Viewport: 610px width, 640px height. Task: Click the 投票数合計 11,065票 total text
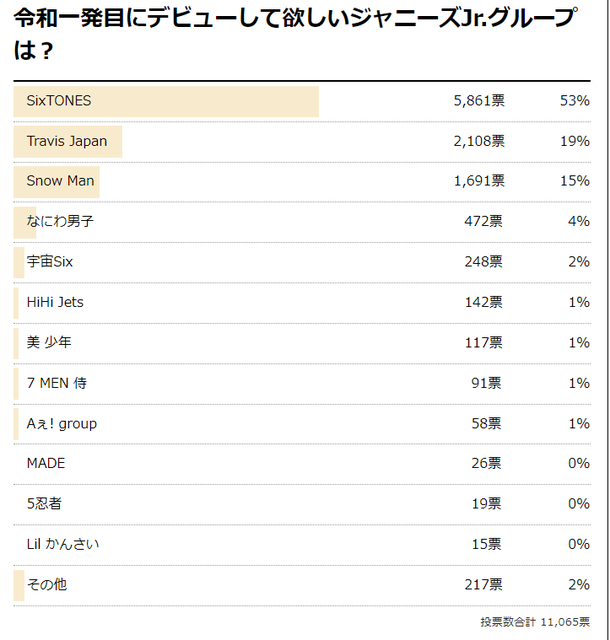pos(535,622)
